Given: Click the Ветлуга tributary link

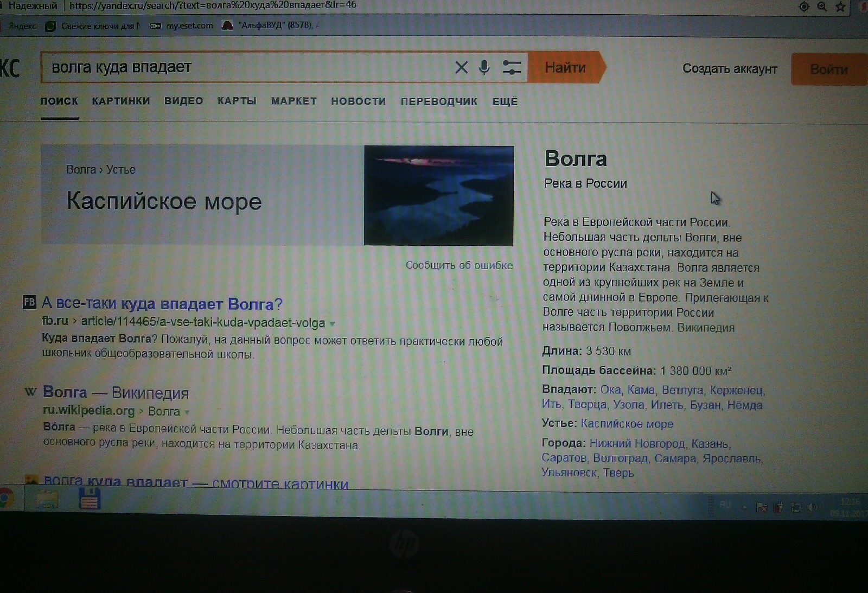Looking at the screenshot, I should click(x=682, y=390).
